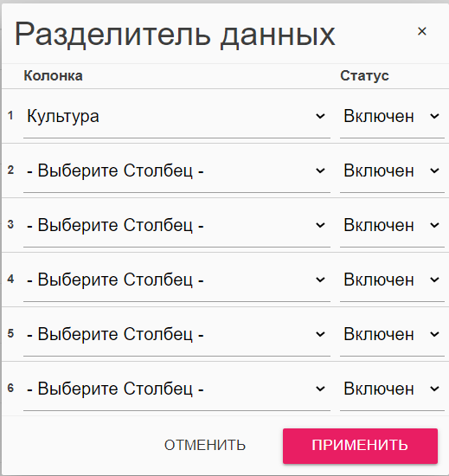
Task: Click the chevron arrow of row 3 column
Action: tap(320, 225)
